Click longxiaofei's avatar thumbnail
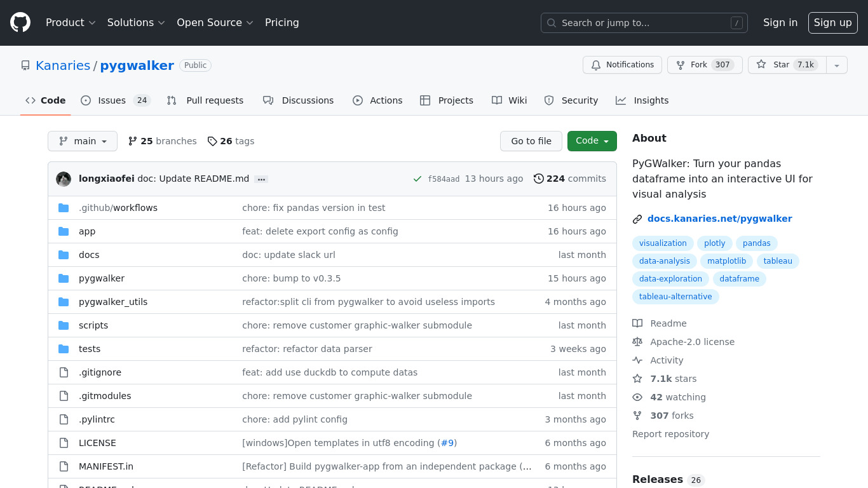This screenshot has width=868, height=488. point(64,179)
